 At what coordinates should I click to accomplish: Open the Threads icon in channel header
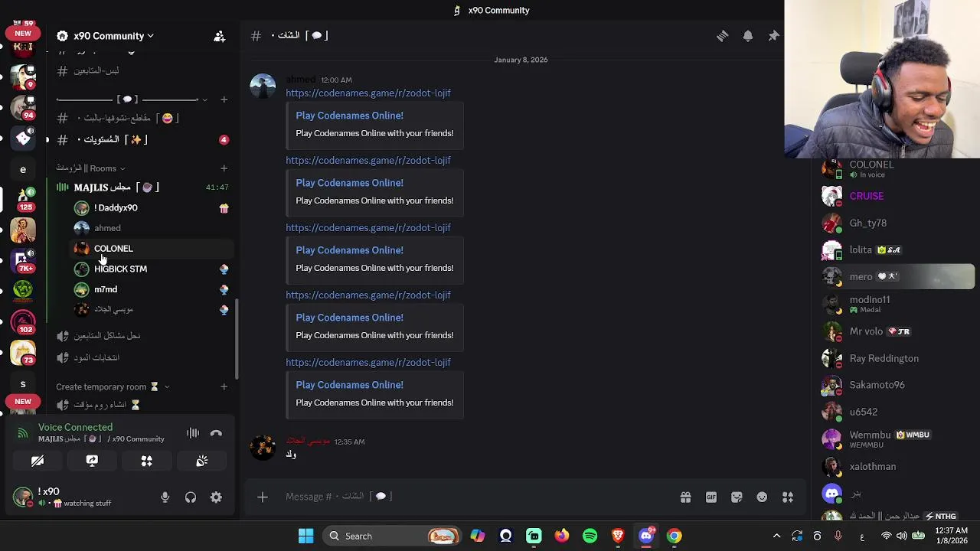tap(722, 36)
